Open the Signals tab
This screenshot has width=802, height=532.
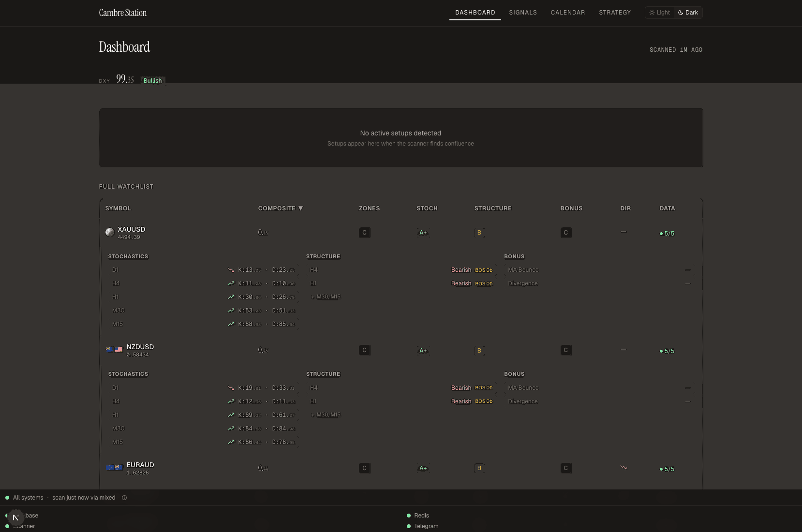coord(523,13)
